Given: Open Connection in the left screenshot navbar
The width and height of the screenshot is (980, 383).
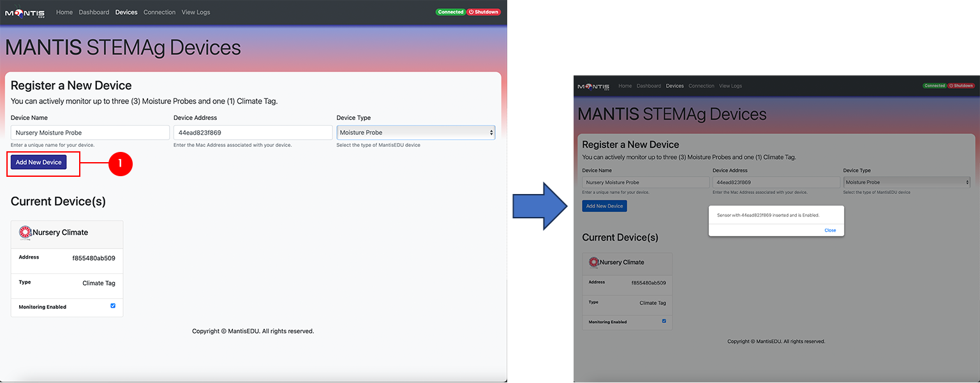Looking at the screenshot, I should [160, 12].
